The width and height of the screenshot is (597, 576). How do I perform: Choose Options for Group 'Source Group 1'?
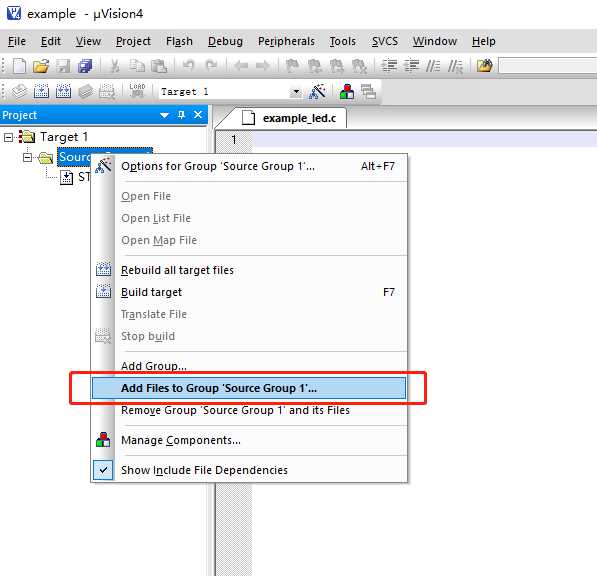point(249,166)
